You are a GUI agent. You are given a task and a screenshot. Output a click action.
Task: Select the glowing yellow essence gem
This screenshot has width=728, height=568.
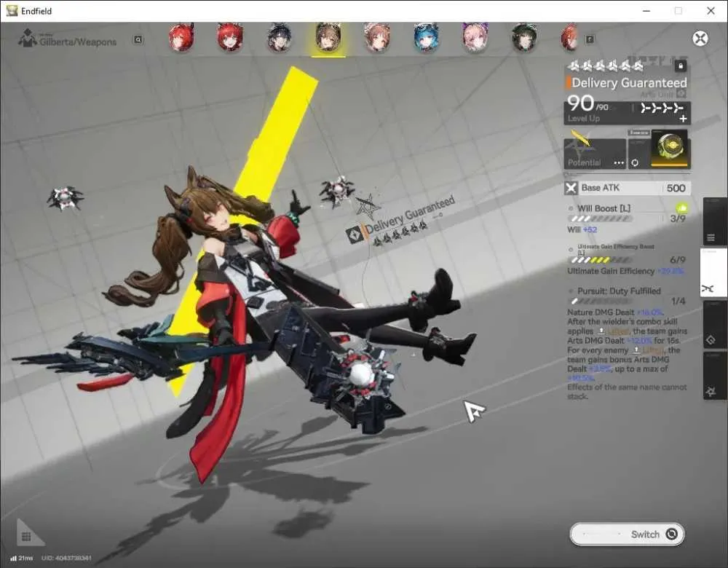(x=670, y=149)
